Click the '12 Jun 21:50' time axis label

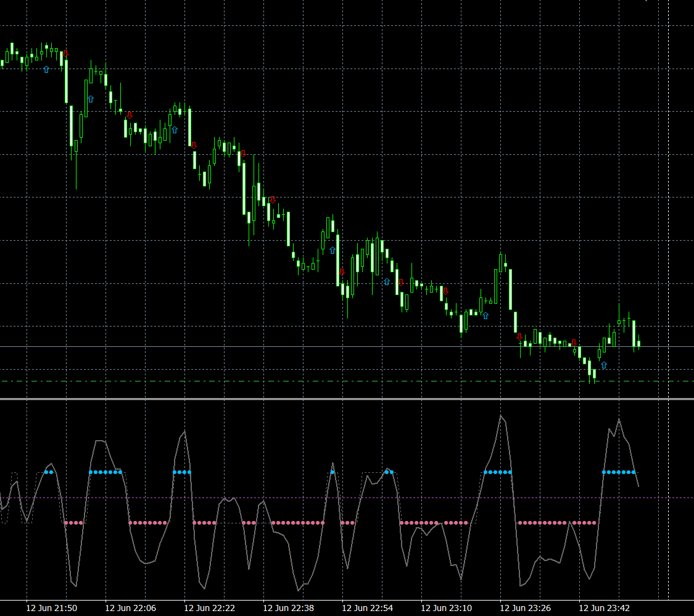click(x=51, y=608)
